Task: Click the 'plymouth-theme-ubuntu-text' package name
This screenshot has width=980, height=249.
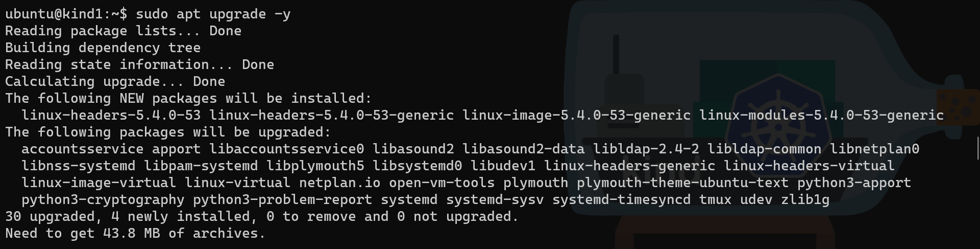Action: 682,183
